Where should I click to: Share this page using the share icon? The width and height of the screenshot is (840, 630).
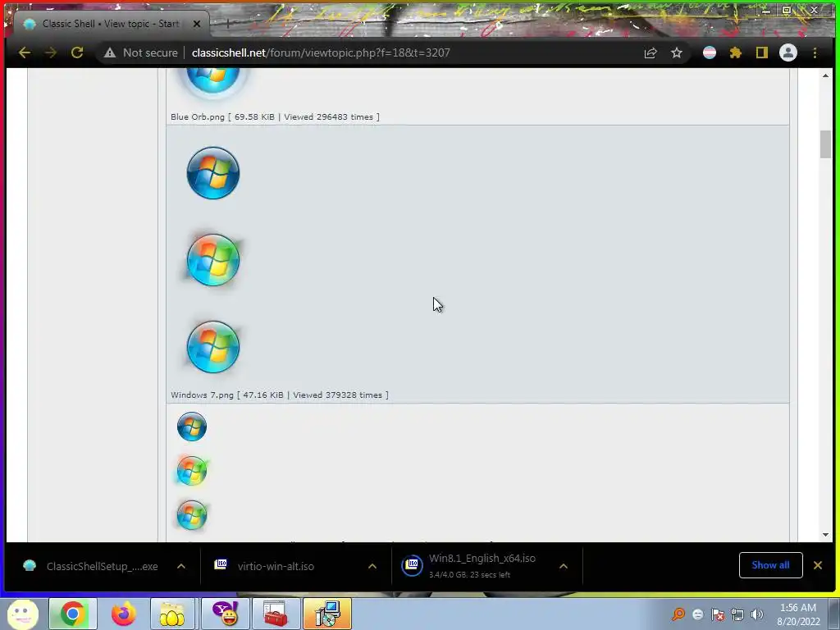[x=651, y=52]
